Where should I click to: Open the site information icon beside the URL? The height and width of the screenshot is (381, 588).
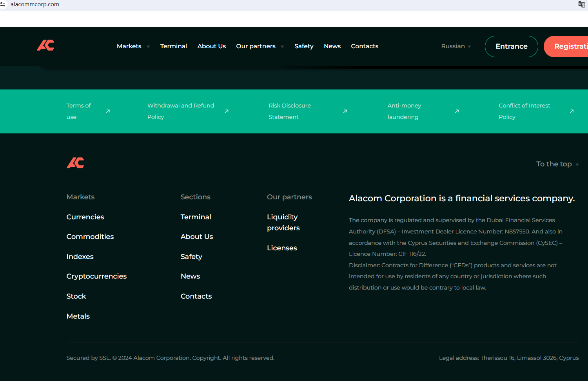click(3, 4)
